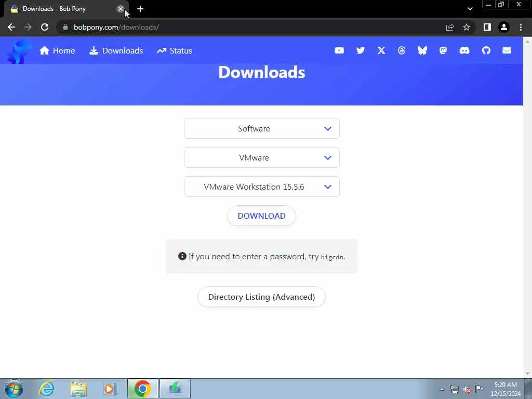532x399 pixels.
Task: Open Chrome three-dot menu
Action: coord(521,27)
